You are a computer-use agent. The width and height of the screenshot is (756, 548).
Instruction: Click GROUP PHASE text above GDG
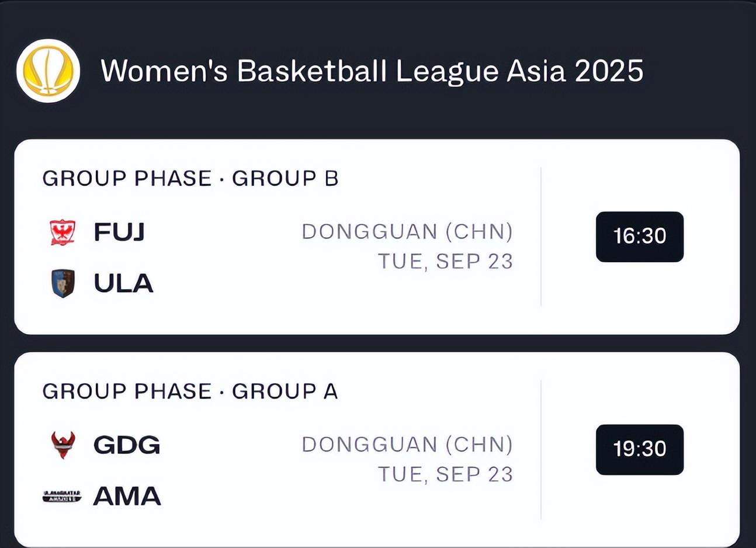(127, 391)
